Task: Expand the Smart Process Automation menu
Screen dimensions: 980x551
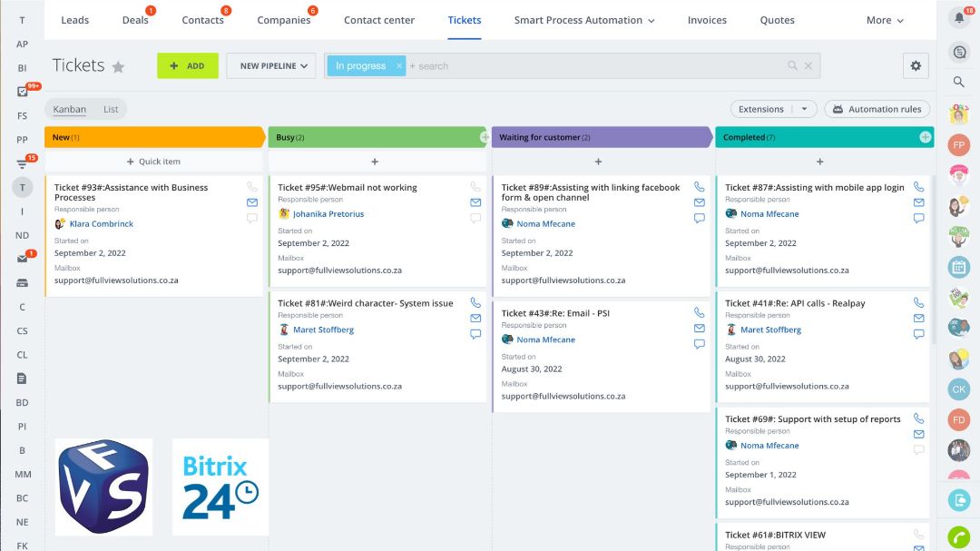Action: (583, 19)
